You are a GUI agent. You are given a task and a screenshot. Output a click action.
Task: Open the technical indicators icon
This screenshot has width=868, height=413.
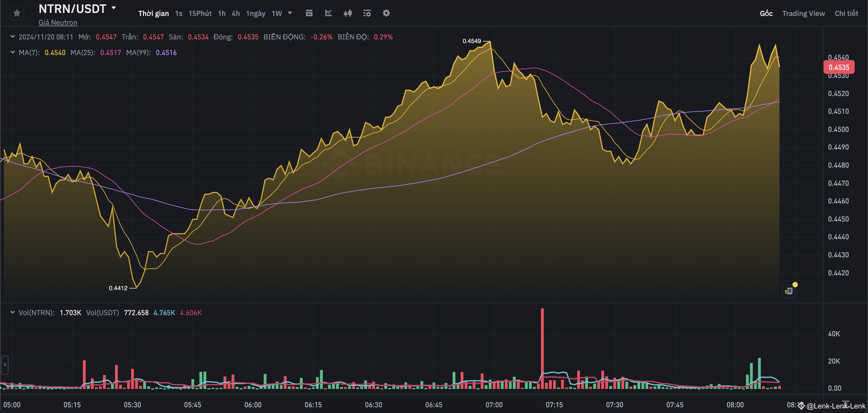(348, 13)
